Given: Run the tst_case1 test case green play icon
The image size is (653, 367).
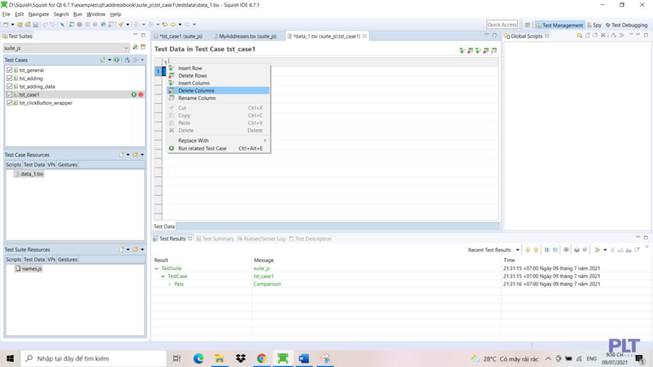Looking at the screenshot, I should point(134,95).
